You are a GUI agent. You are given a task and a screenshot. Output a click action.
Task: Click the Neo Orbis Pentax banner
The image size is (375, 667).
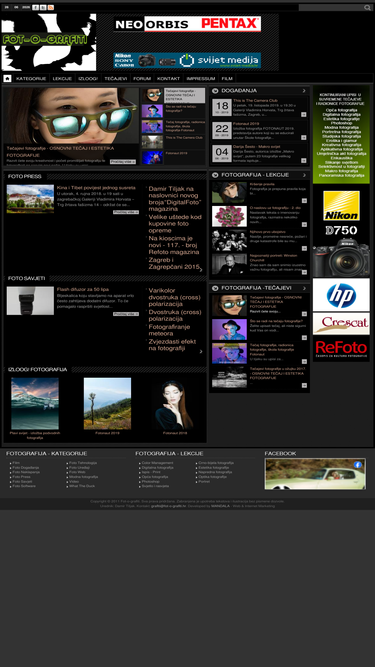(187, 24)
